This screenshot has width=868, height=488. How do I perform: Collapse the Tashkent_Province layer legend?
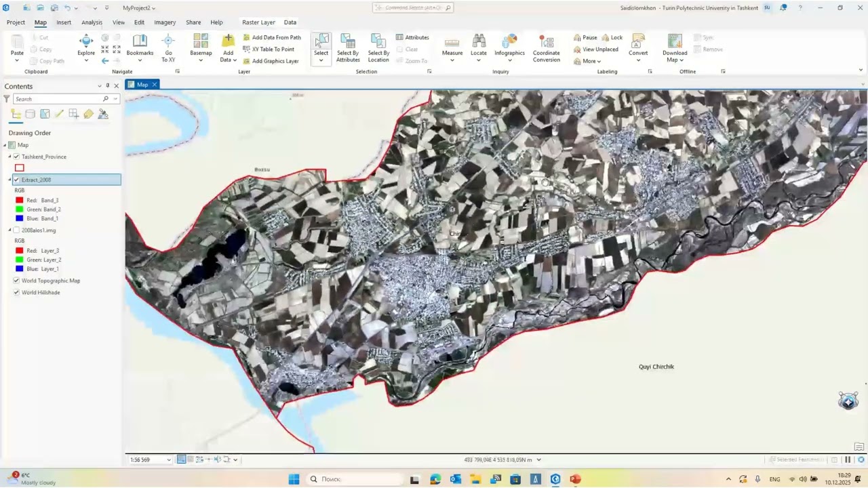(x=10, y=157)
